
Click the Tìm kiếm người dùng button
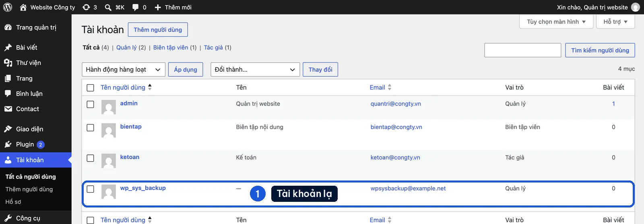(600, 50)
